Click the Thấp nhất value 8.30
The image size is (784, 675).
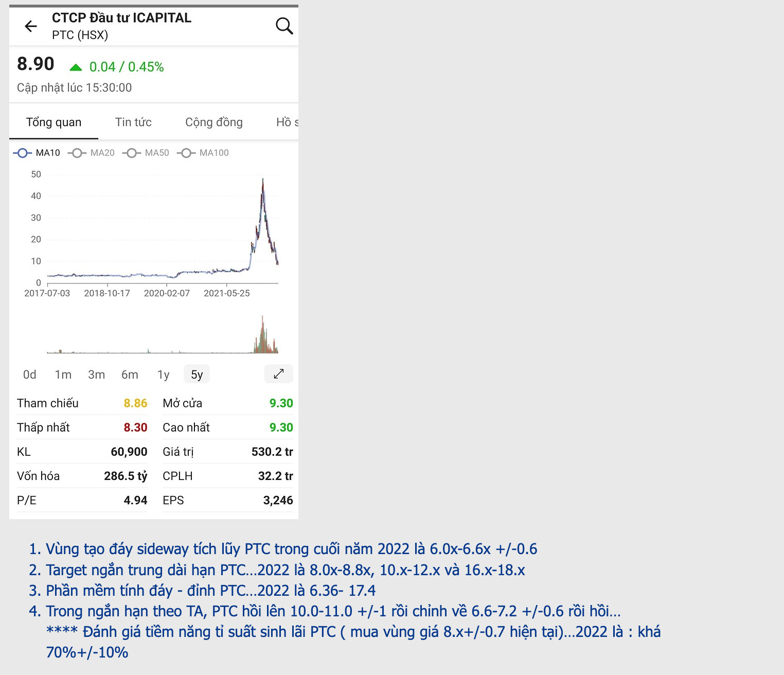click(x=135, y=427)
